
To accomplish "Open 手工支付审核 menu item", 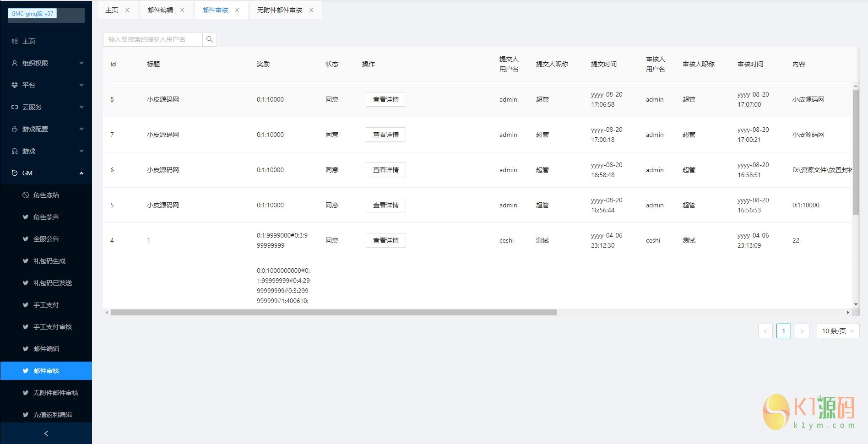I will tap(52, 327).
